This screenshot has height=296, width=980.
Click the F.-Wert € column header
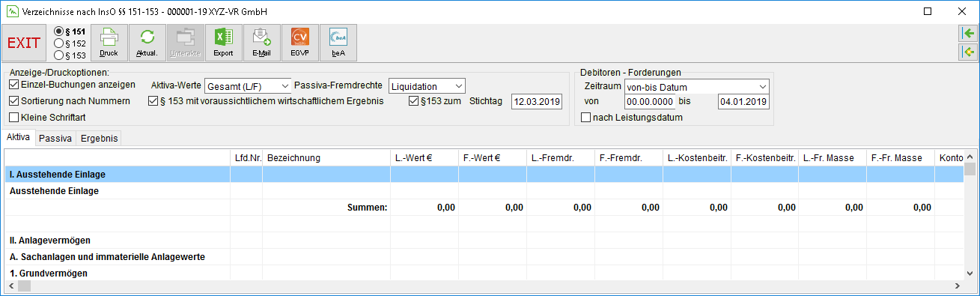[x=493, y=157]
